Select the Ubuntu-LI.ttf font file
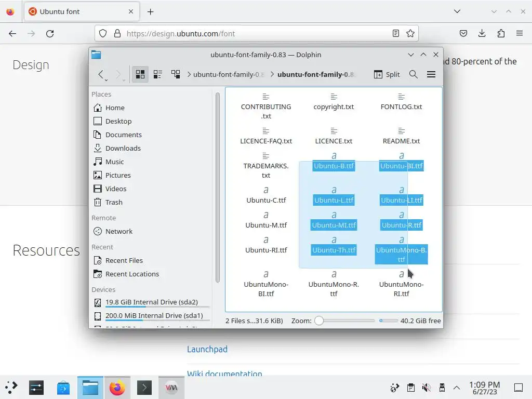This screenshot has width=532, height=399. [402, 195]
